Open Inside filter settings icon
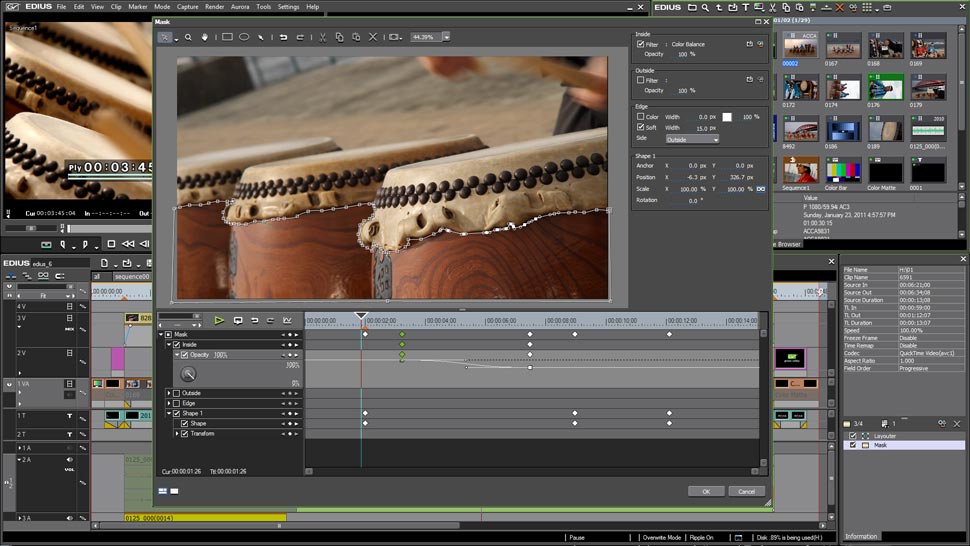 [760, 45]
